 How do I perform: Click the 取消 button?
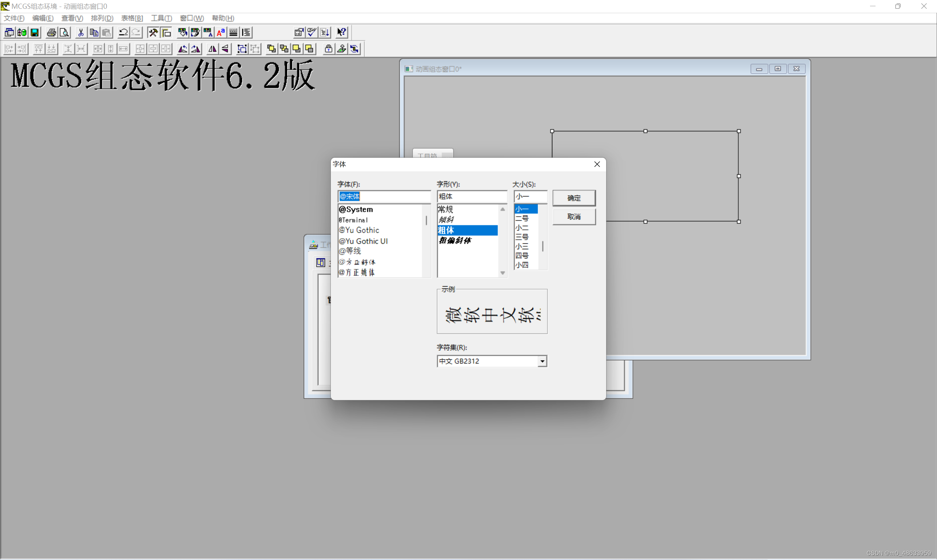click(574, 217)
